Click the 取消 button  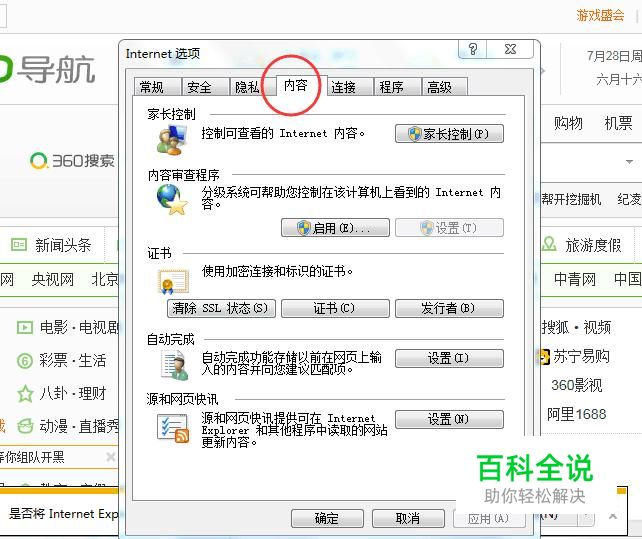[x=408, y=518]
